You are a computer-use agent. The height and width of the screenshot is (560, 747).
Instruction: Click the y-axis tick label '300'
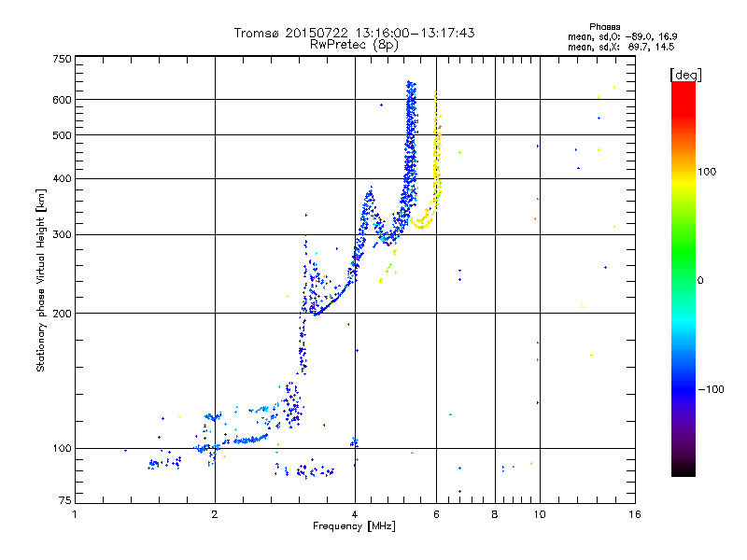62,235
